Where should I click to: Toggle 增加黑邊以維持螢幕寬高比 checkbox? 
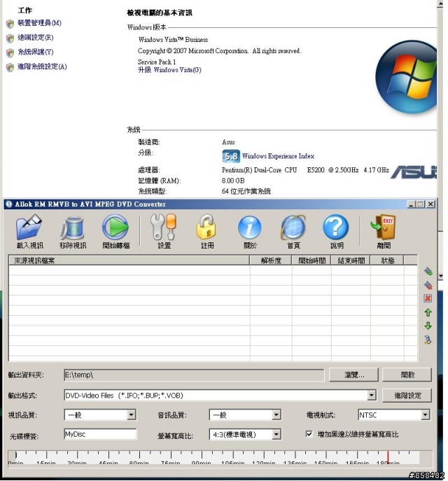[x=309, y=434]
